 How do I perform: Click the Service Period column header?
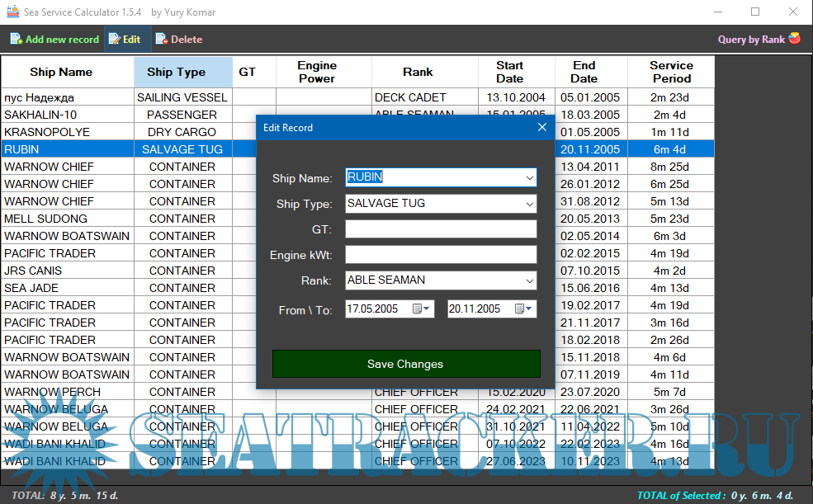[671, 72]
